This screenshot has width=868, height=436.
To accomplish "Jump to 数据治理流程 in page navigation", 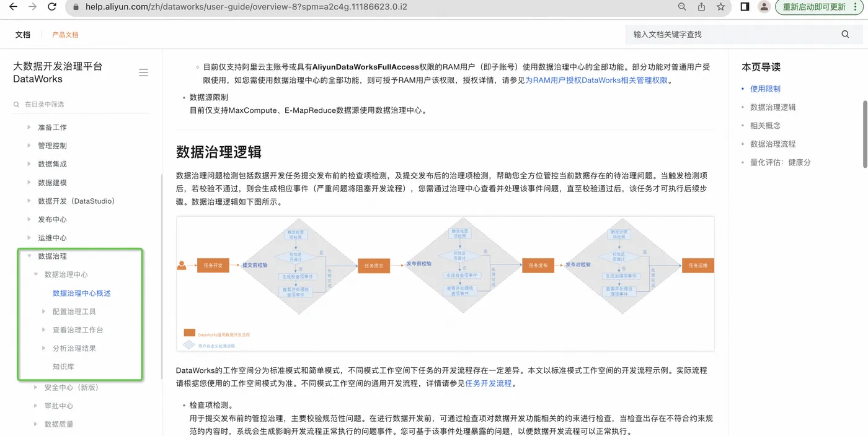I will 773,144.
